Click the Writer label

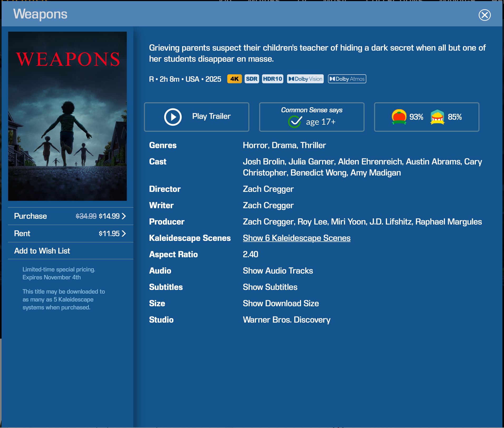pos(161,205)
